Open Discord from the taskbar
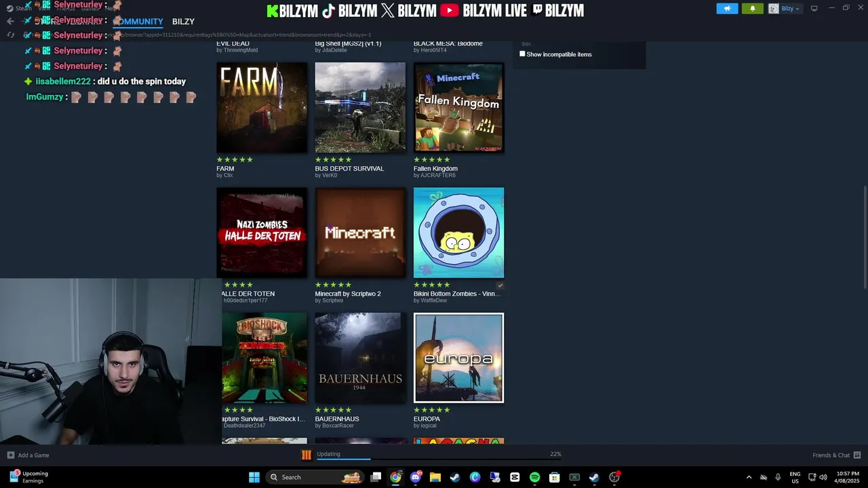This screenshot has height=488, width=868. tap(415, 477)
